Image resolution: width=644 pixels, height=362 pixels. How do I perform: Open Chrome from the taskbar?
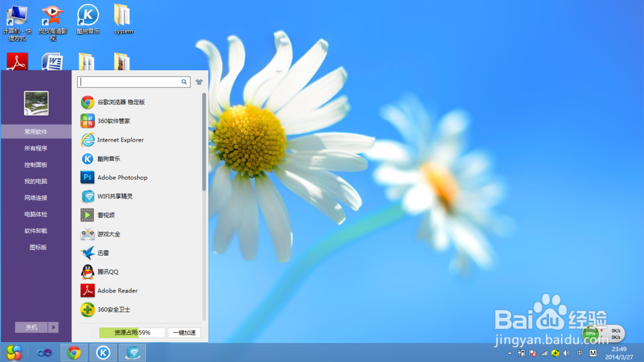(74, 352)
